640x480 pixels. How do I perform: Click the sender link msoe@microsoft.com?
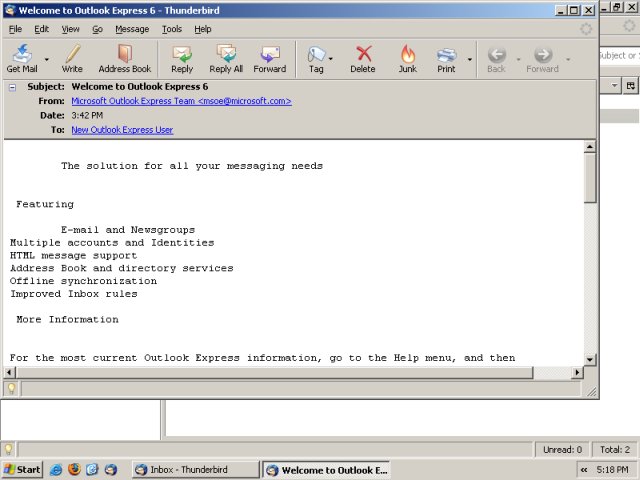(181, 101)
